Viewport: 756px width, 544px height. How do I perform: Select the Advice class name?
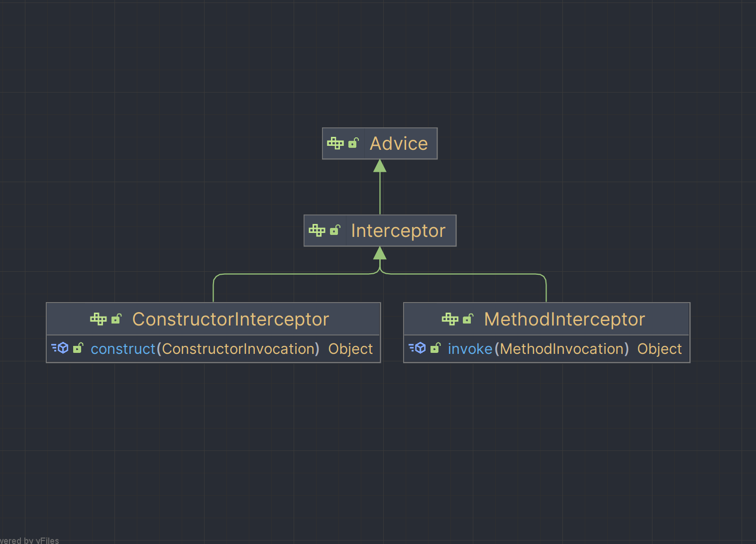coord(399,144)
